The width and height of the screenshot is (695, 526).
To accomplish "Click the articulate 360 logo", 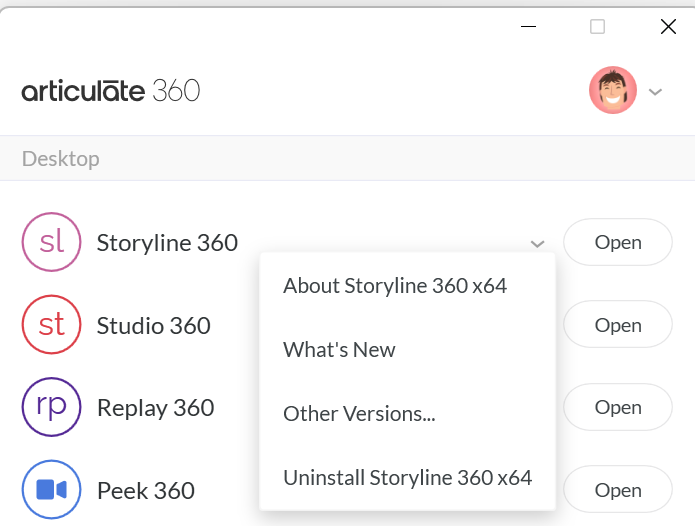I will [x=111, y=91].
